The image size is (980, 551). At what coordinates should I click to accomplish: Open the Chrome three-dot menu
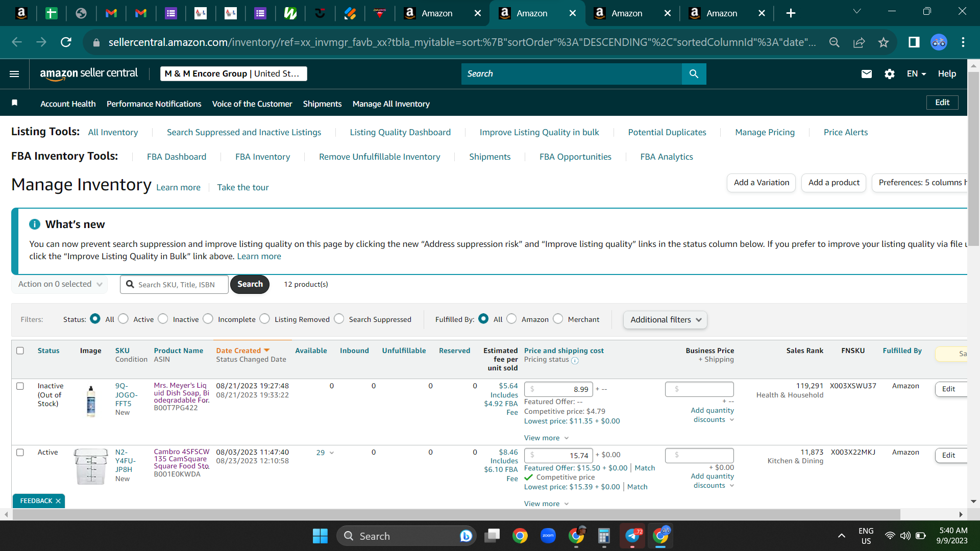click(963, 42)
